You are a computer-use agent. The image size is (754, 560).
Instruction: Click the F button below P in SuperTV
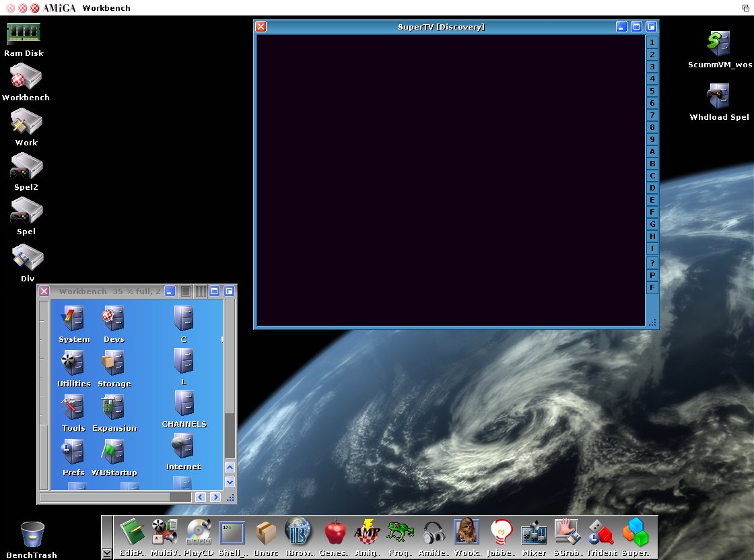(652, 287)
